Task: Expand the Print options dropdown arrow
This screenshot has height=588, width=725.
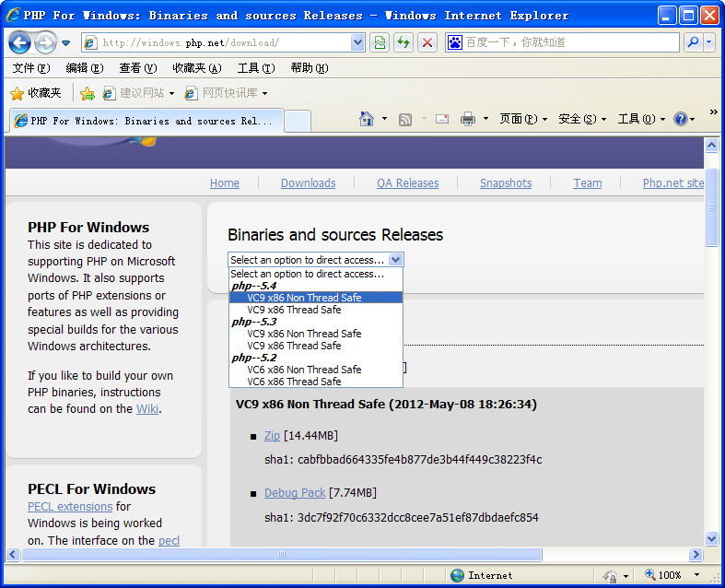Action: click(485, 119)
